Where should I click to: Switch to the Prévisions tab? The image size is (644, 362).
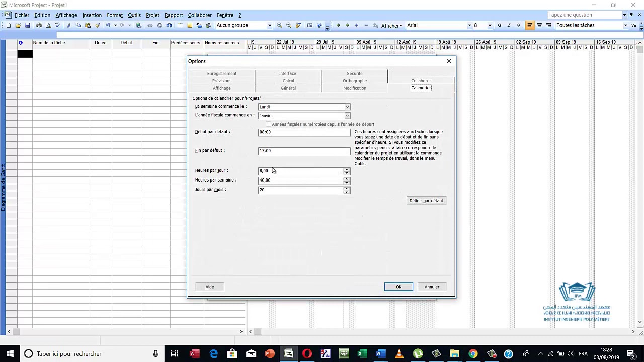(222, 81)
